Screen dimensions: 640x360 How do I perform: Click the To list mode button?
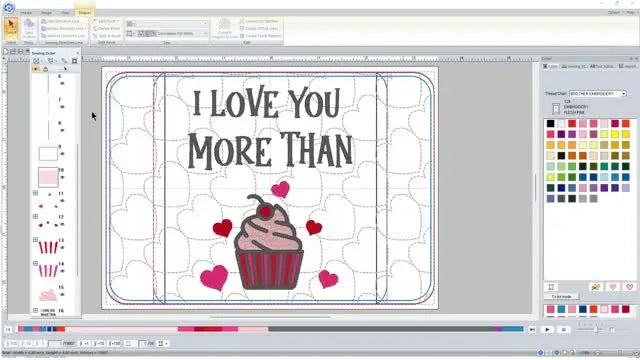(562, 296)
